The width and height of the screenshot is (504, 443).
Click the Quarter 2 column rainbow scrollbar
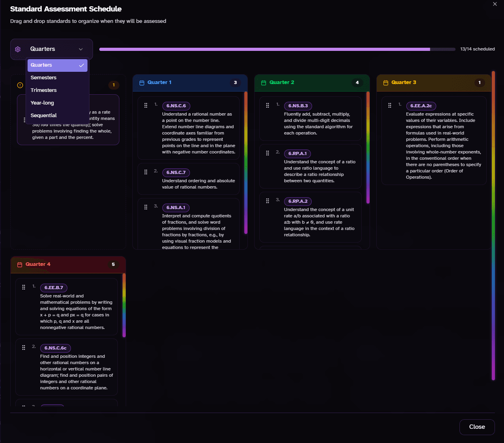[x=368, y=147]
